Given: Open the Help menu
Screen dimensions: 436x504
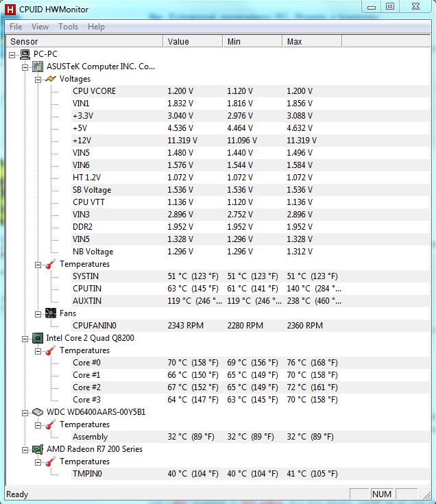Looking at the screenshot, I should click(x=96, y=27).
